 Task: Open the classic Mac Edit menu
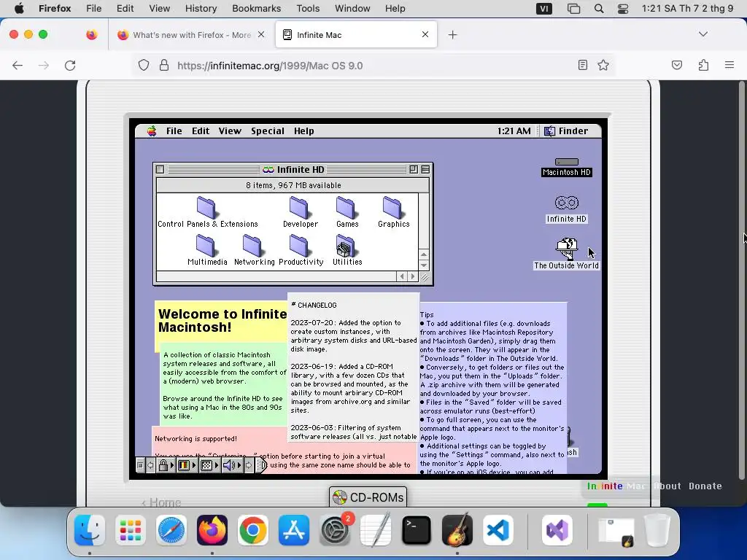point(201,131)
